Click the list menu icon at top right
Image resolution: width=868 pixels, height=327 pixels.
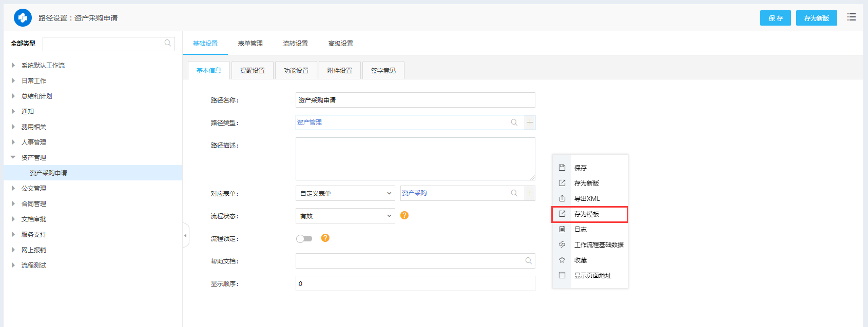852,17
